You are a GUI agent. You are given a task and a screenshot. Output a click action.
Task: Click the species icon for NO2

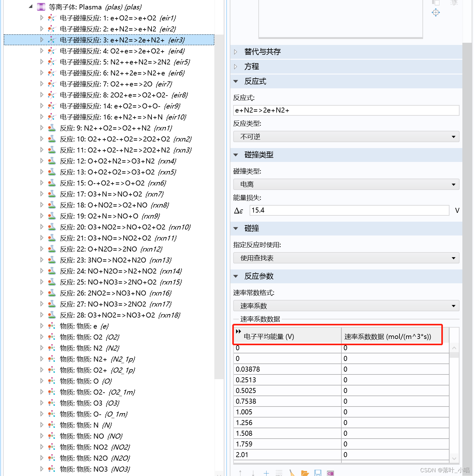click(x=52, y=447)
